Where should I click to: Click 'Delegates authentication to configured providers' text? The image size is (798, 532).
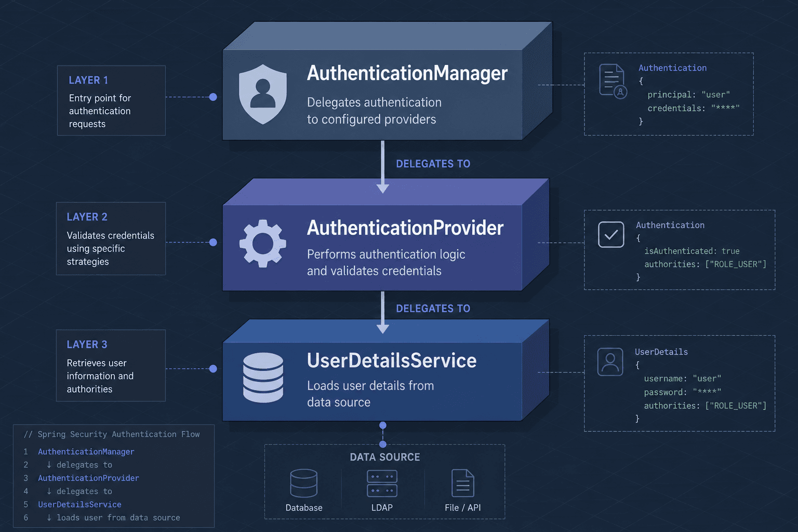(374, 111)
